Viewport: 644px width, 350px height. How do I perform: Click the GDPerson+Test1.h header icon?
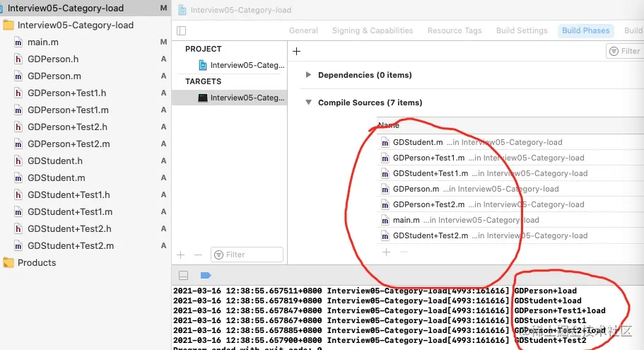click(x=18, y=93)
